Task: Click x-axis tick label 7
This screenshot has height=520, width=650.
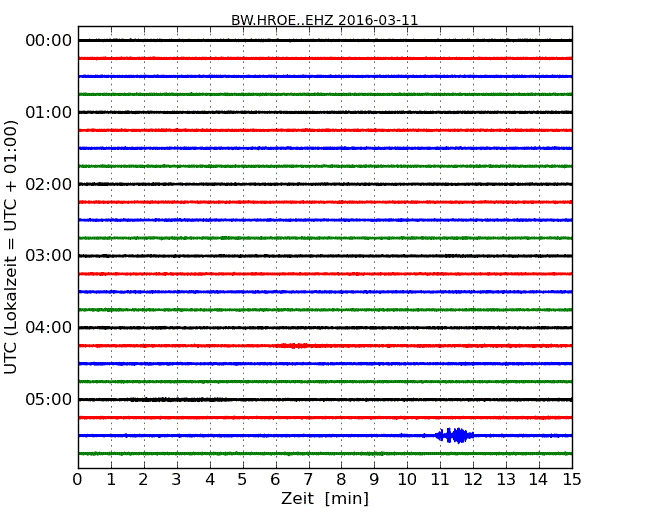Action: 308,479
